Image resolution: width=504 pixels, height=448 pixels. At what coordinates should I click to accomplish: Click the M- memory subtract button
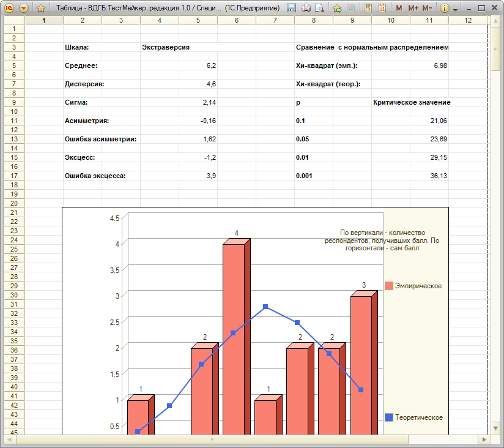427,8
